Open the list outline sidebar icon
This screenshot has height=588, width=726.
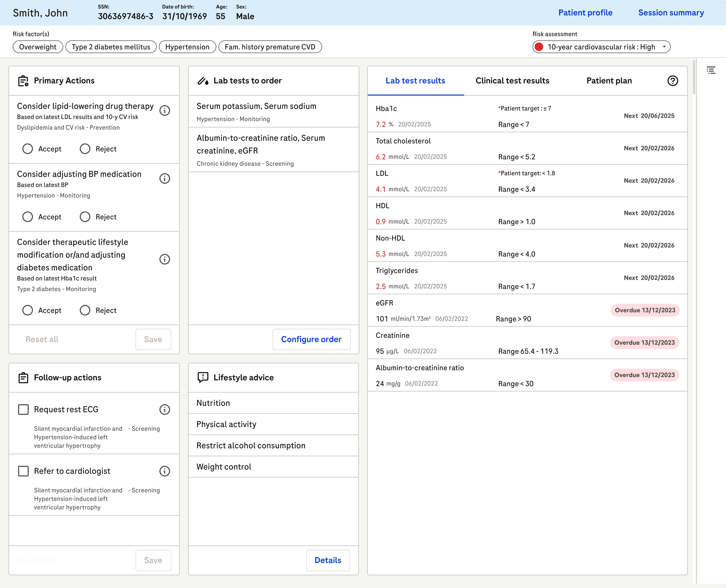point(711,70)
